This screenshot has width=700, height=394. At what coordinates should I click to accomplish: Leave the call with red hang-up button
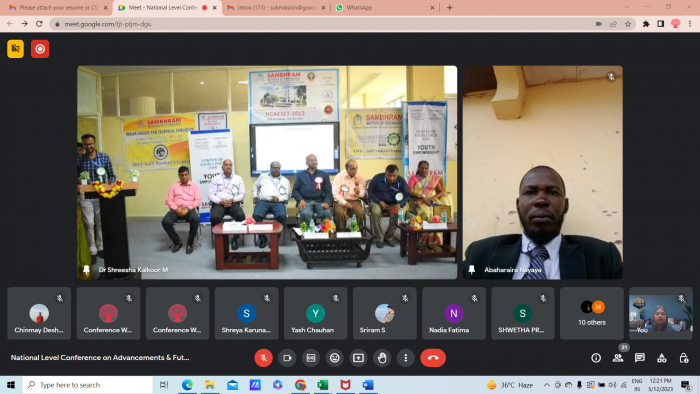pos(433,358)
